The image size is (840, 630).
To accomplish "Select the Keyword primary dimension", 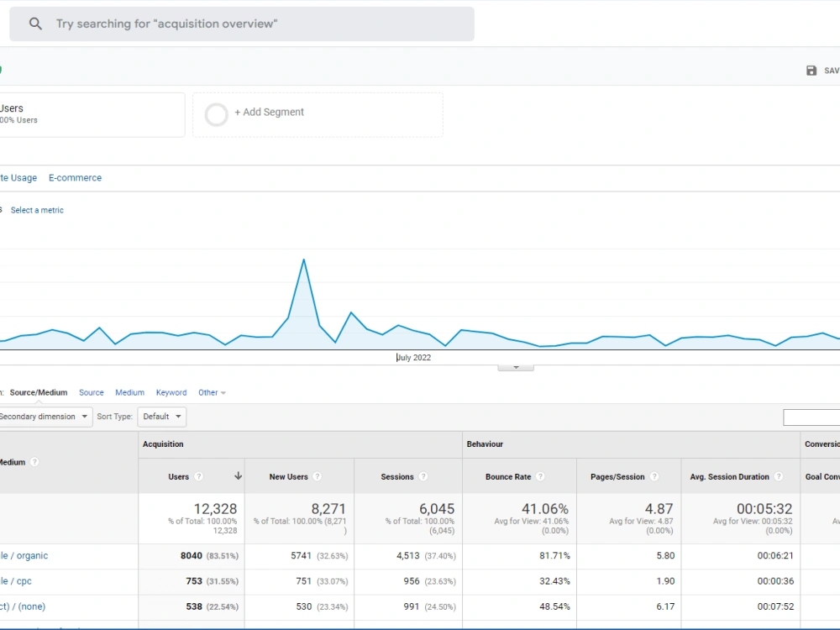I will pyautogui.click(x=171, y=392).
